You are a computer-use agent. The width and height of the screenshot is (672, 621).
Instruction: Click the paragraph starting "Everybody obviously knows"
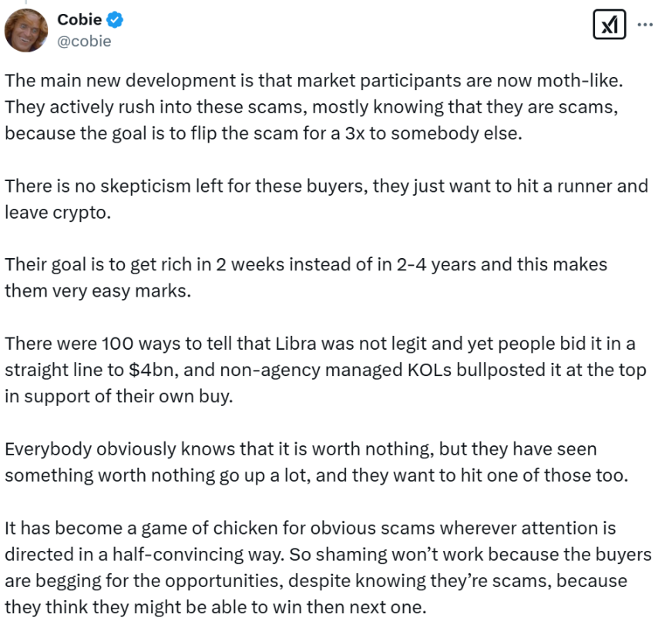pos(316,461)
